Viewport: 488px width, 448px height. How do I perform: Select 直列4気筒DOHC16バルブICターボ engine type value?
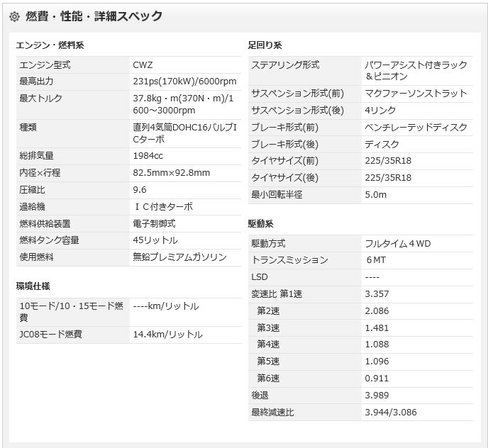coord(185,133)
